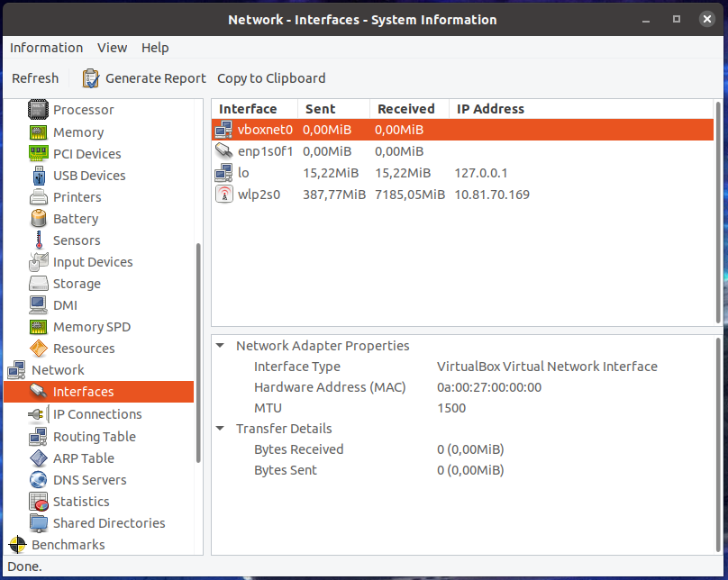728x580 pixels.
Task: Collapse the Network Adapter Properties section
Action: click(221, 346)
